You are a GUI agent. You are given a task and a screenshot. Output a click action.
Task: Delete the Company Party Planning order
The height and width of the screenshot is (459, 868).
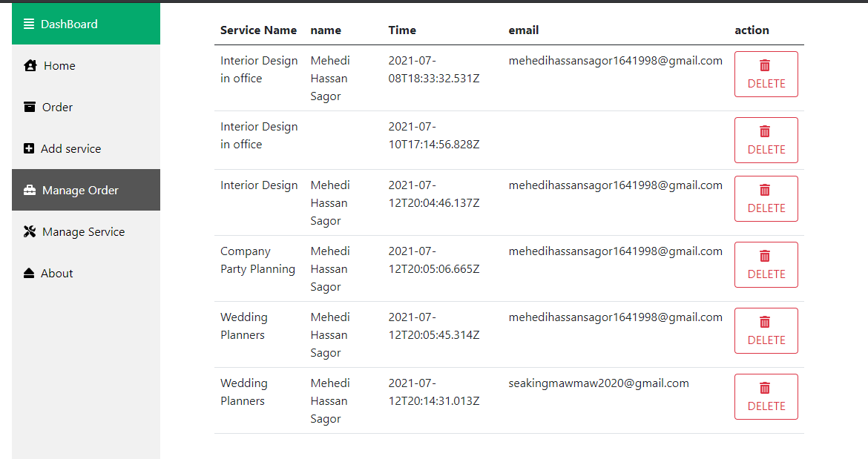click(x=766, y=264)
